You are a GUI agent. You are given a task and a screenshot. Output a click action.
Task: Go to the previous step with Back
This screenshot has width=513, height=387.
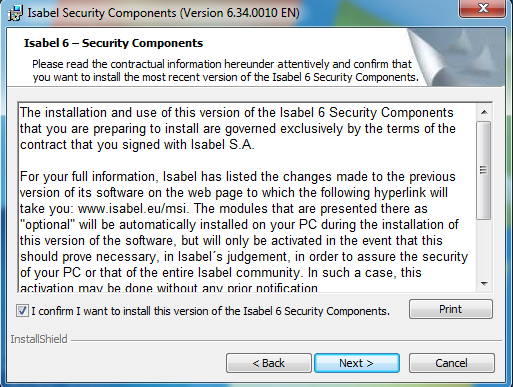pos(269,363)
